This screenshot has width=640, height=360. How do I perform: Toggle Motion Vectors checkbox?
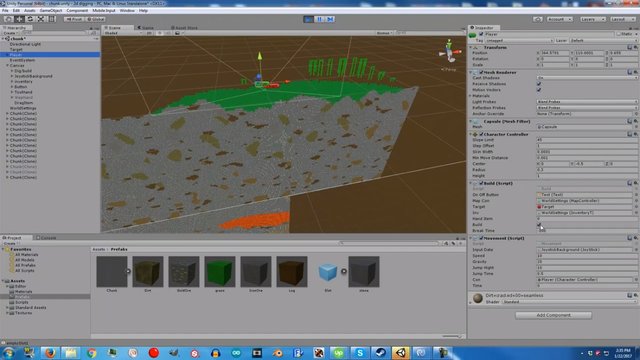point(539,90)
